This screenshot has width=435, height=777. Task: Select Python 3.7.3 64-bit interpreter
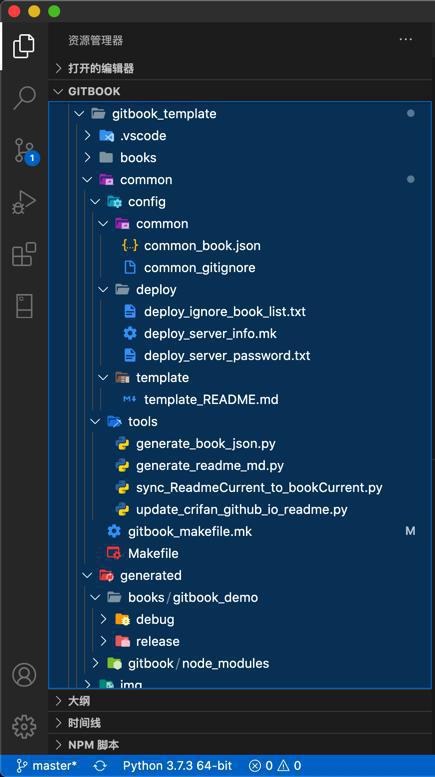coord(177,766)
